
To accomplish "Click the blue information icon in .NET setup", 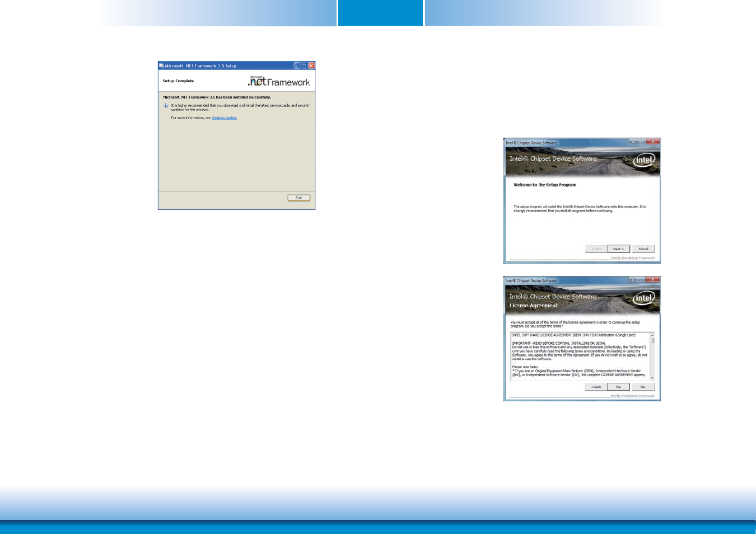I will [166, 106].
